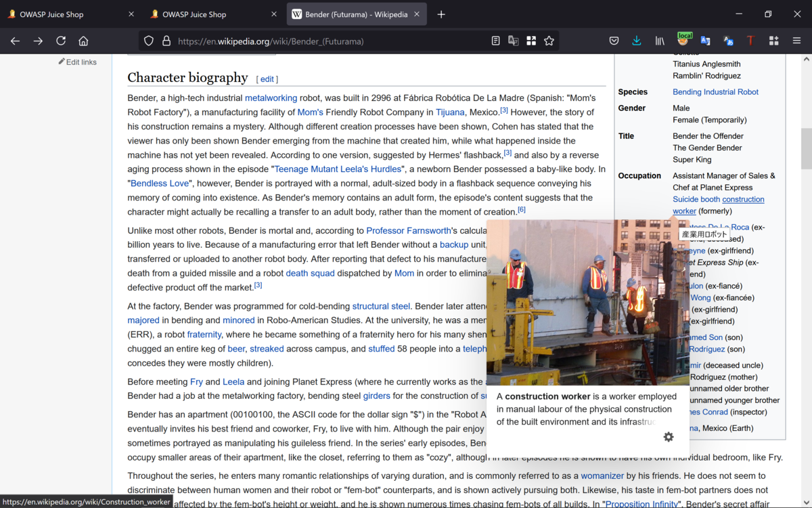
Task: Open the Bendless Love link
Action: pos(160,183)
